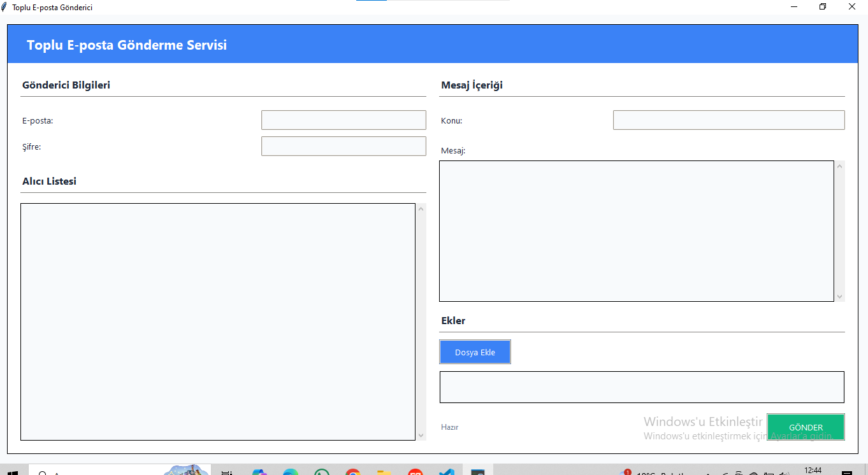This screenshot has height=475, width=868.
Task: Click the attachments list box under Dosya Ekle
Action: pyautogui.click(x=642, y=387)
